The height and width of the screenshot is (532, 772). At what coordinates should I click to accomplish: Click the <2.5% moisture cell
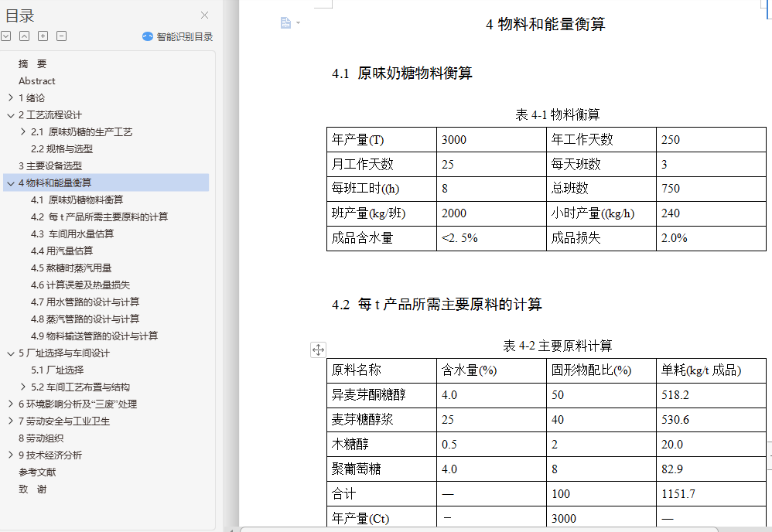point(491,238)
